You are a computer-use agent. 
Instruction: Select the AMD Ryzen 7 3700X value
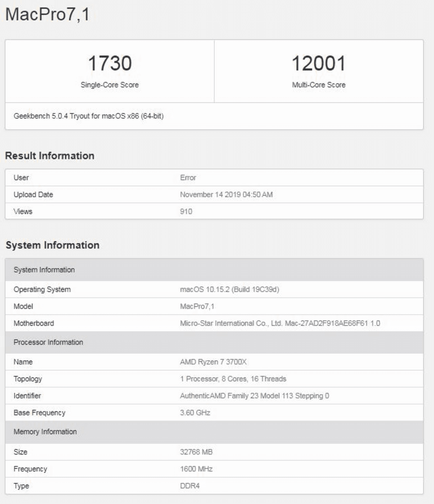coord(213,362)
